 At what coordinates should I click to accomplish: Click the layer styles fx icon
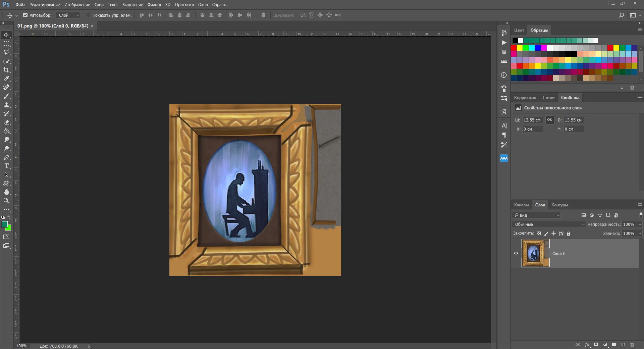587,345
